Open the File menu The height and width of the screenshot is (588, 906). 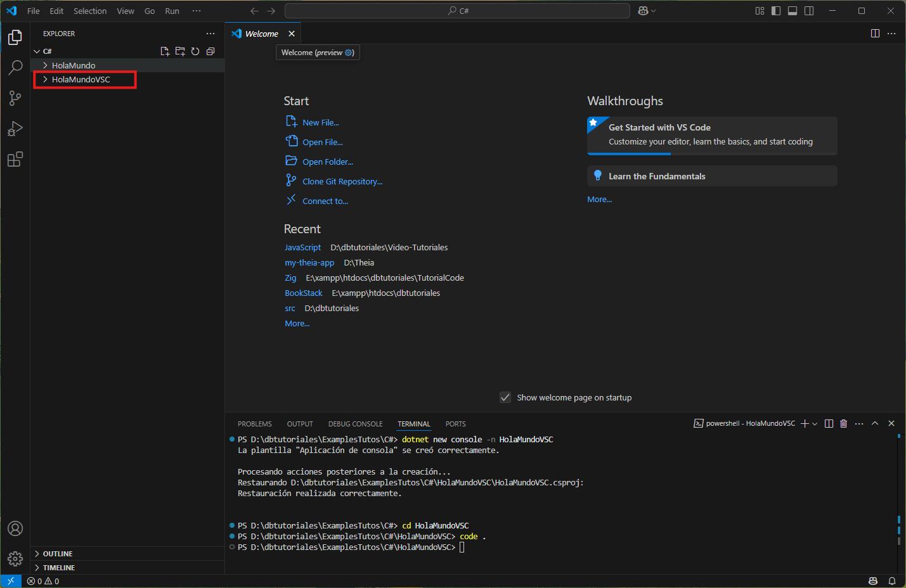point(34,11)
